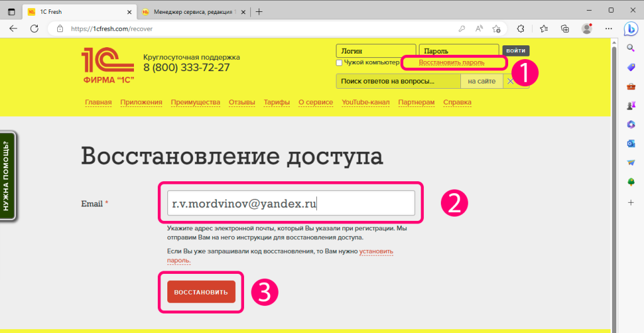This screenshot has width=644, height=333.
Task: Click the Read Aloud icon in address bar
Action: tap(479, 28)
